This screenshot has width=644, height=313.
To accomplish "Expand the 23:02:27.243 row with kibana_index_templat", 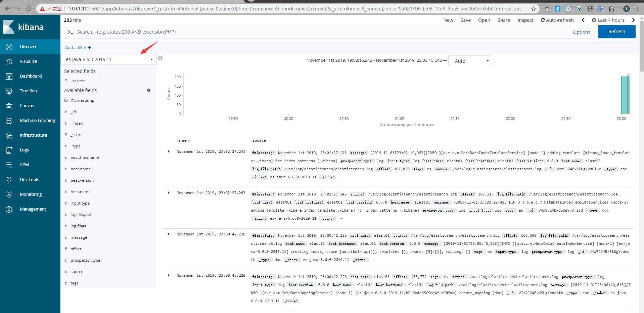I will [x=169, y=151].
